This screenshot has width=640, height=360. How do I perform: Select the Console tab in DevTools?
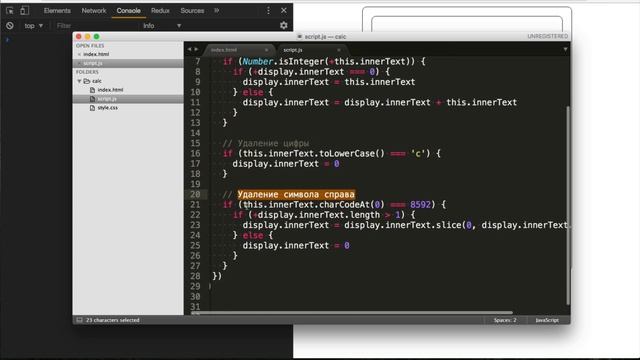pyautogui.click(x=129, y=11)
